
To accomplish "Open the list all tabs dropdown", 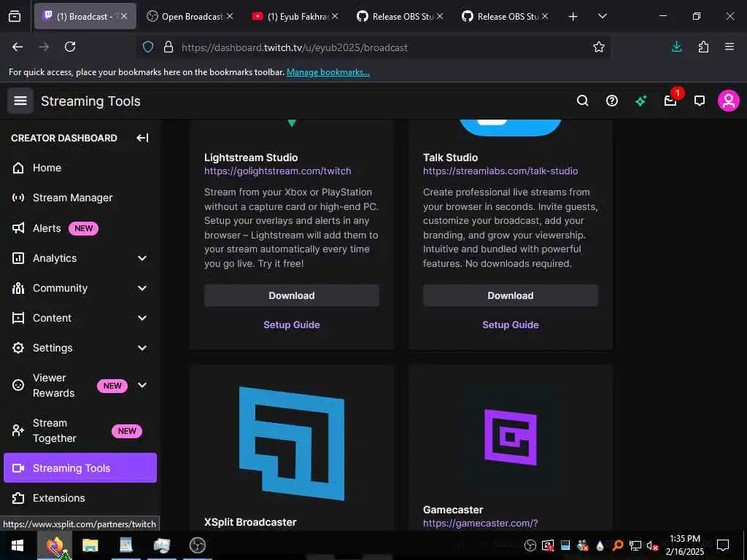I will tap(602, 17).
